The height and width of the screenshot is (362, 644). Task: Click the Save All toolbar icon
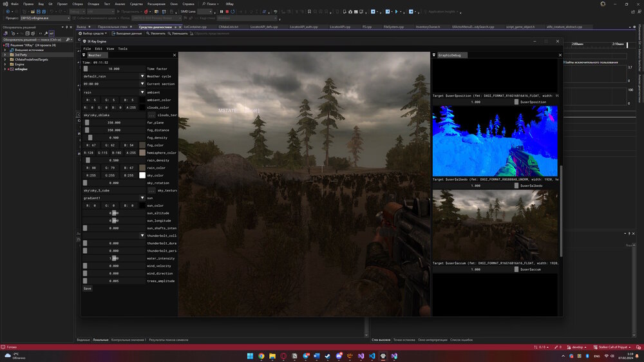44,12
